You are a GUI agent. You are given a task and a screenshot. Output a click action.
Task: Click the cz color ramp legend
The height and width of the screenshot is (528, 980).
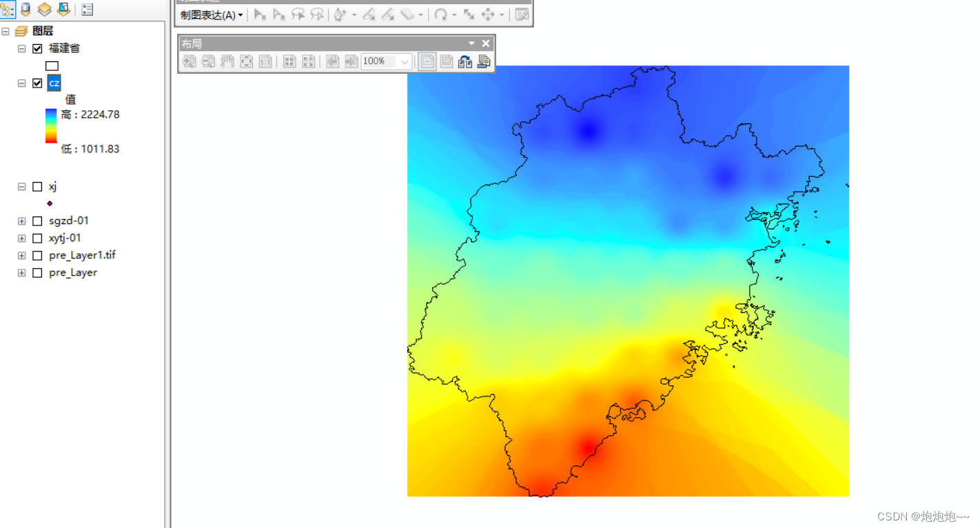point(51,125)
